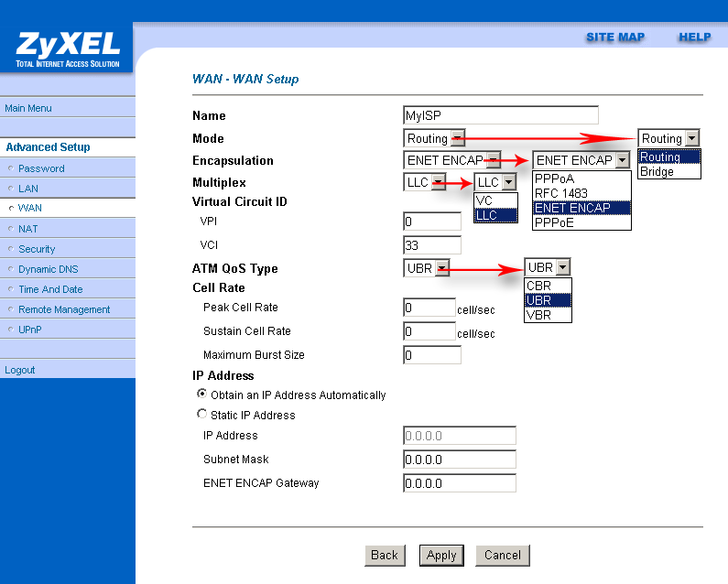Viewport: 728px width, 584px height.
Task: Go to Time And Date page
Action: pyautogui.click(x=50, y=289)
